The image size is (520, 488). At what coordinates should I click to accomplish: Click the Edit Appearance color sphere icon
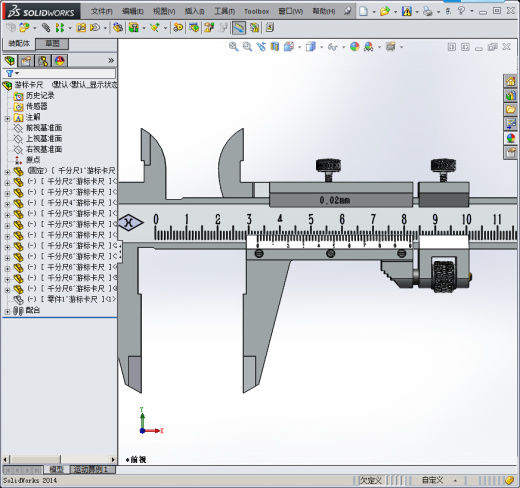coord(355,47)
